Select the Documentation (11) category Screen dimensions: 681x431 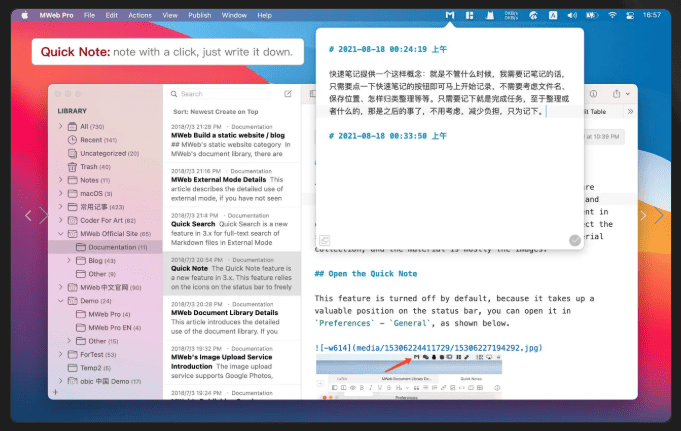click(106, 247)
